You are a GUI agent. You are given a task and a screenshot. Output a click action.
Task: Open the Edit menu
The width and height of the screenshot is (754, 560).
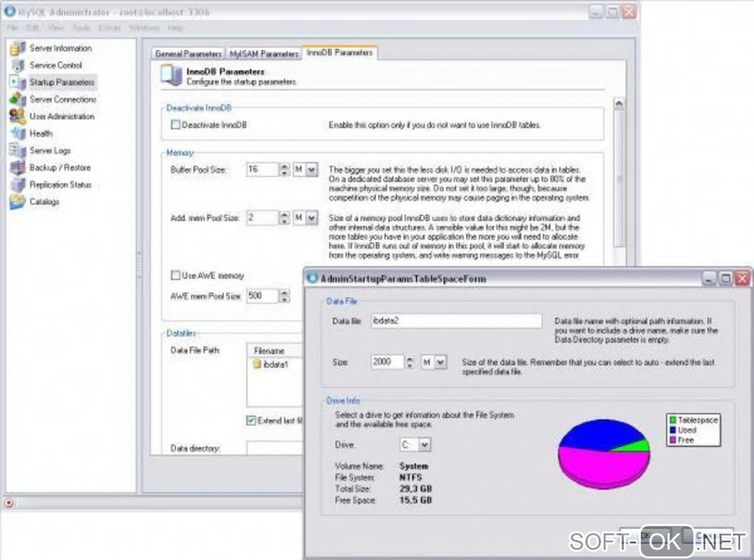(x=33, y=28)
